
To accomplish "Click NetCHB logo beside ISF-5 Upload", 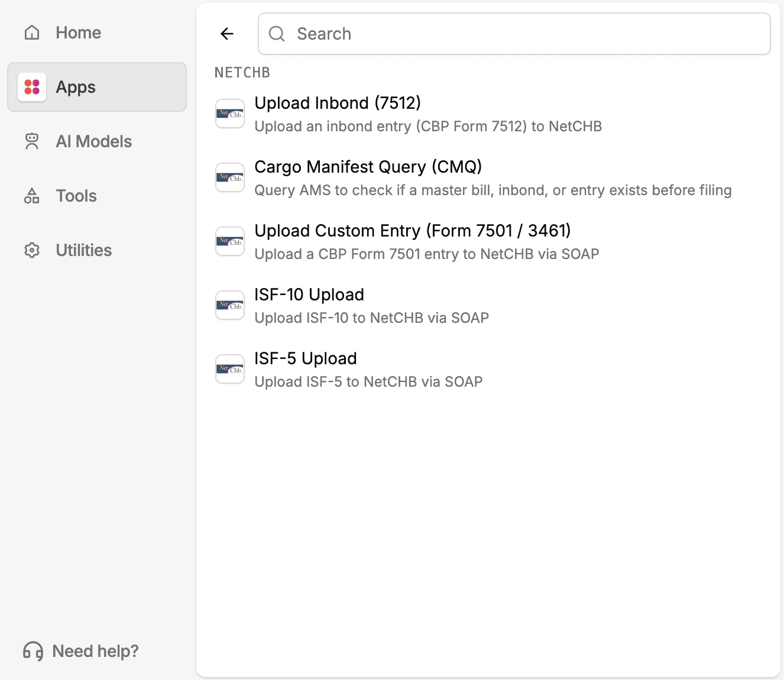I will [230, 369].
